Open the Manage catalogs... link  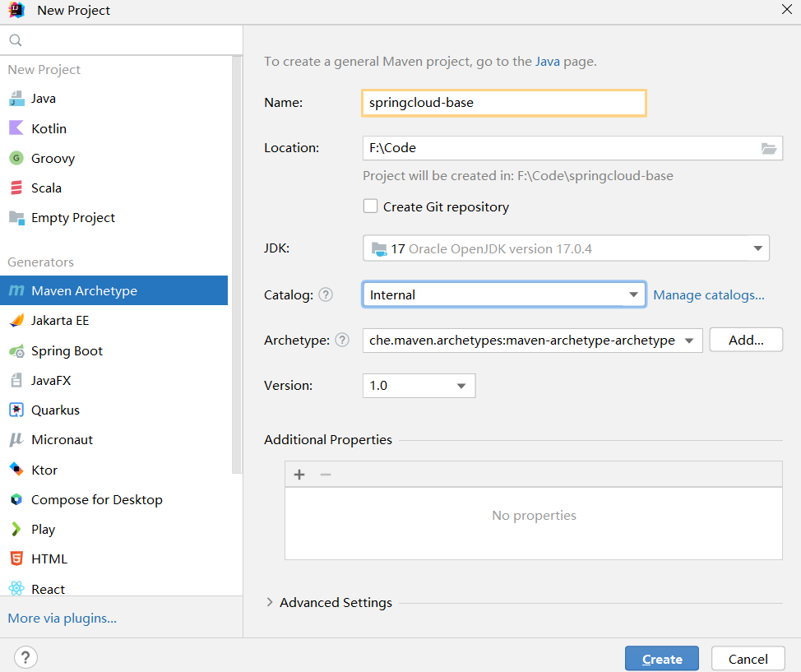709,294
